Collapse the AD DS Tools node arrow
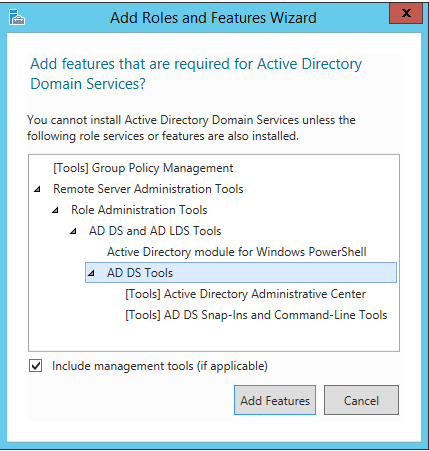This screenshot has height=451, width=429. point(91,273)
